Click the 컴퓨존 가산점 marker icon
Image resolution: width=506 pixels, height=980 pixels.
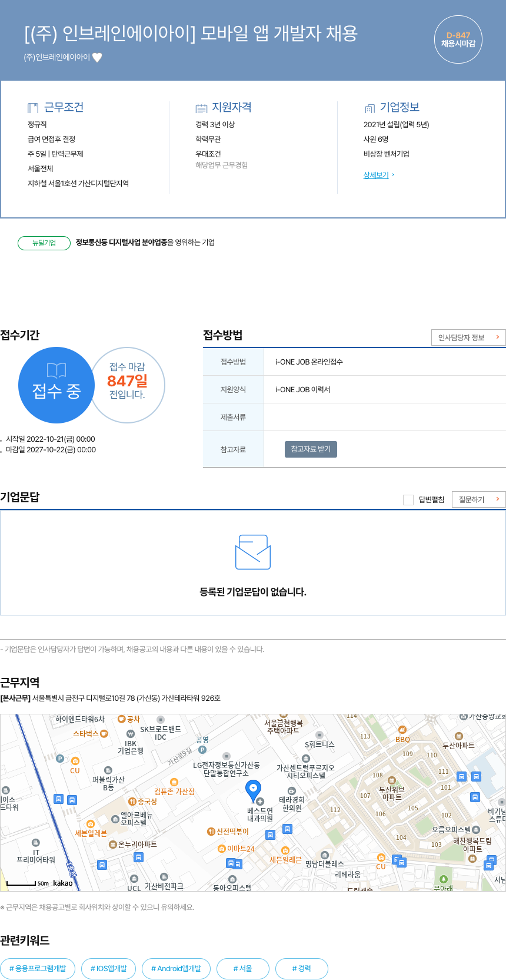[x=174, y=782]
